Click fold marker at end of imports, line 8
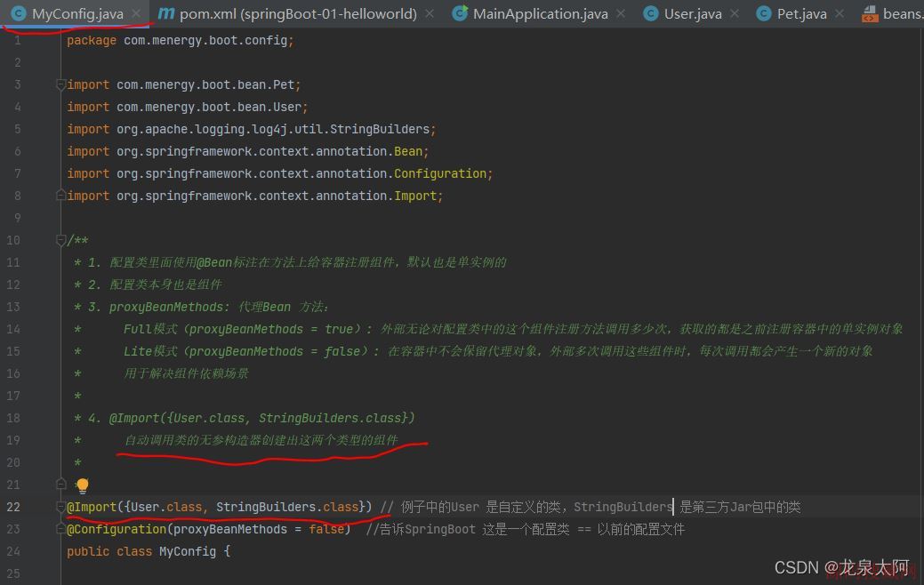The width and height of the screenshot is (924, 585). click(x=60, y=196)
